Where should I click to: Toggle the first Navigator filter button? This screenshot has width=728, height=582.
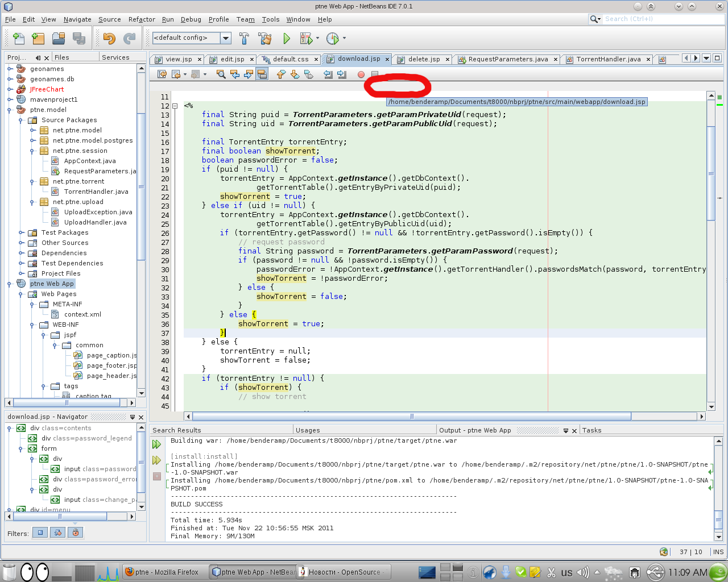click(40, 533)
